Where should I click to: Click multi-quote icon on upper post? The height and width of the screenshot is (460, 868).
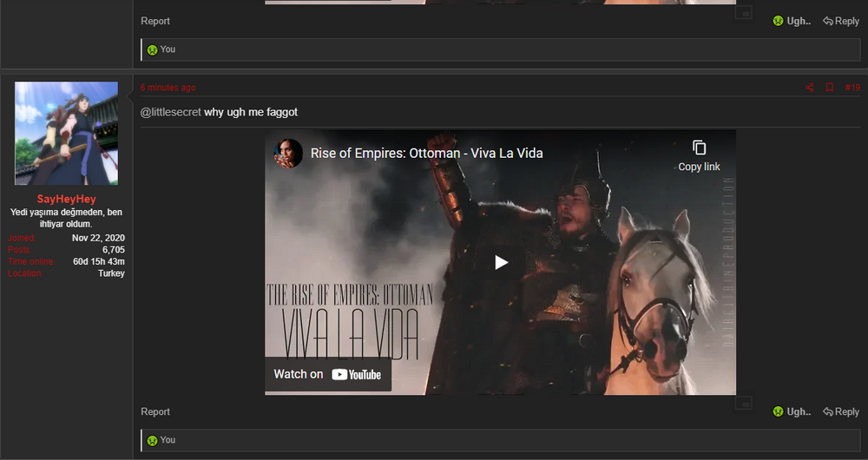744,11
